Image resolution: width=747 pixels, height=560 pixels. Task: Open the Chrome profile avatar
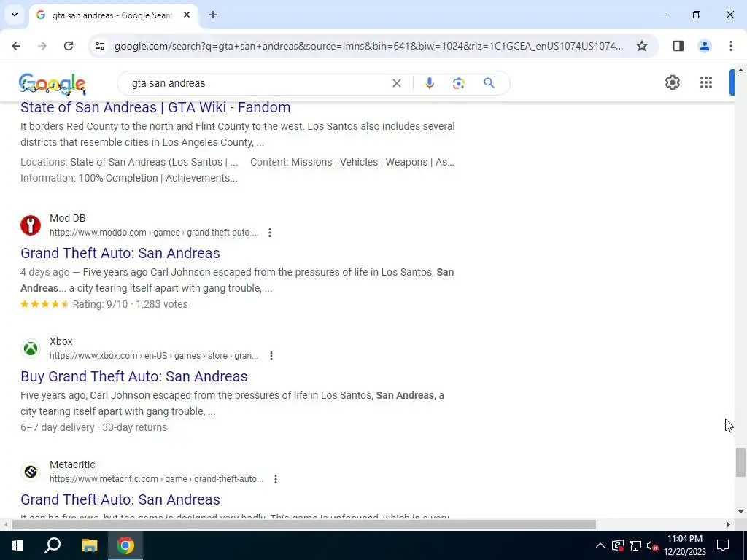pos(705,46)
